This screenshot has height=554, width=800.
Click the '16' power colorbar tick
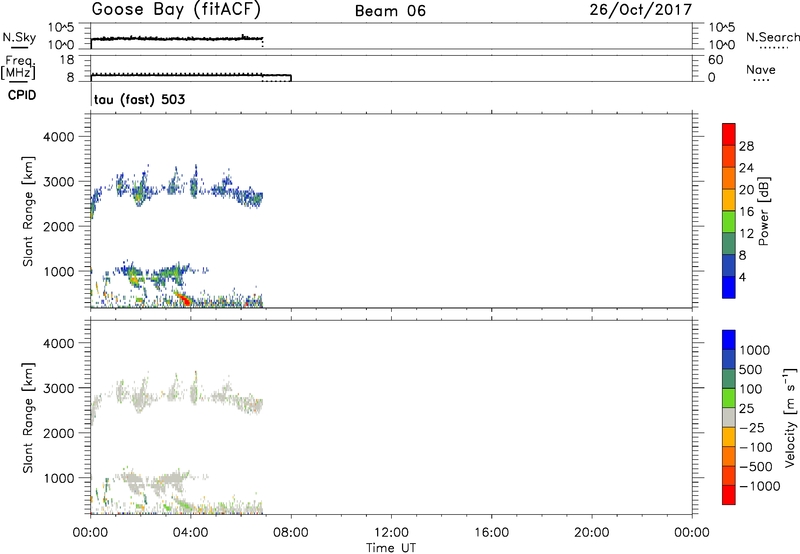coord(746,212)
